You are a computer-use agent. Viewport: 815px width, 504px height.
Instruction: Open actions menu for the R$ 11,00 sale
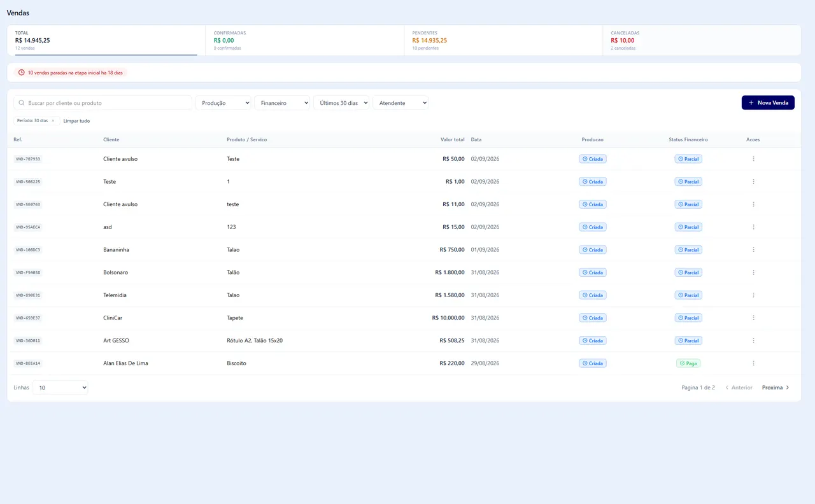click(x=753, y=204)
